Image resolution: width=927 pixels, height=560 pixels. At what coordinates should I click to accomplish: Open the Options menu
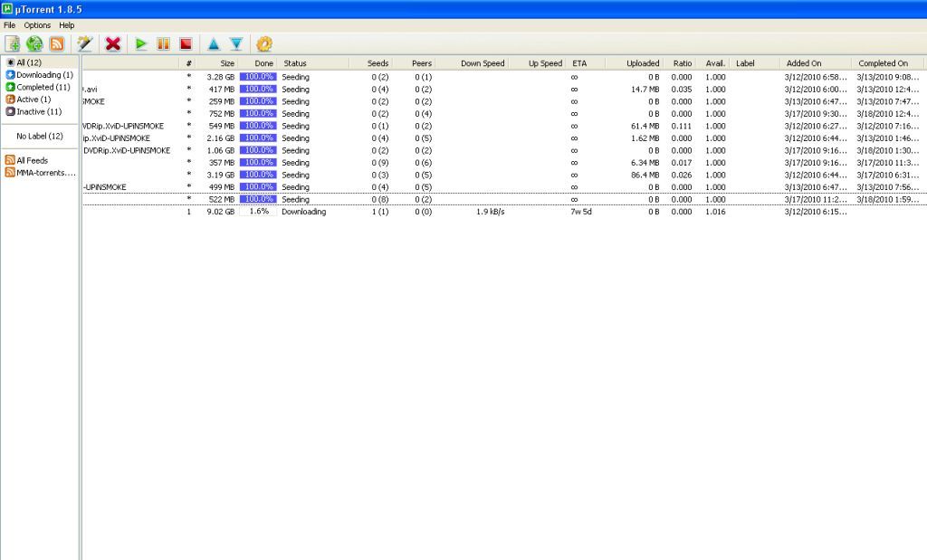pyautogui.click(x=37, y=25)
